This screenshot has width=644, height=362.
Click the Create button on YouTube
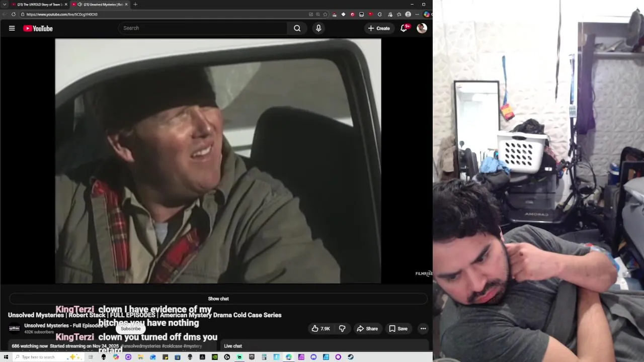point(379,28)
